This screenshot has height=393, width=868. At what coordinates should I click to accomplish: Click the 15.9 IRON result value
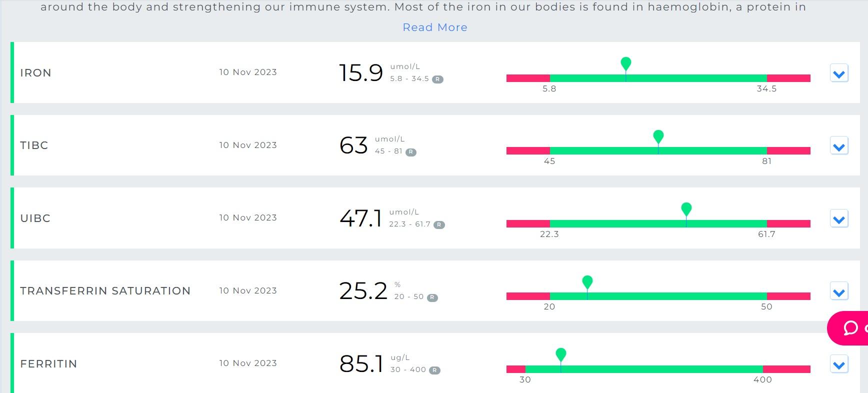[x=361, y=73]
